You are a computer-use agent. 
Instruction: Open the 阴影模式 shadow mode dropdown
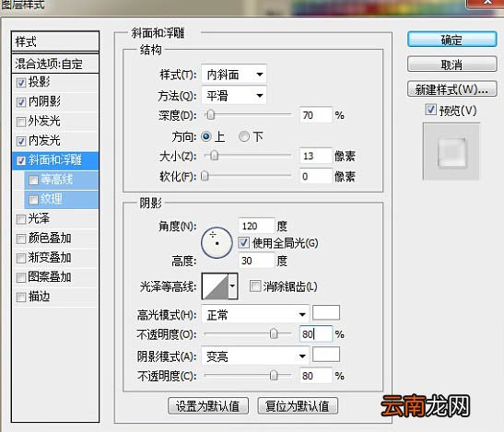255,356
